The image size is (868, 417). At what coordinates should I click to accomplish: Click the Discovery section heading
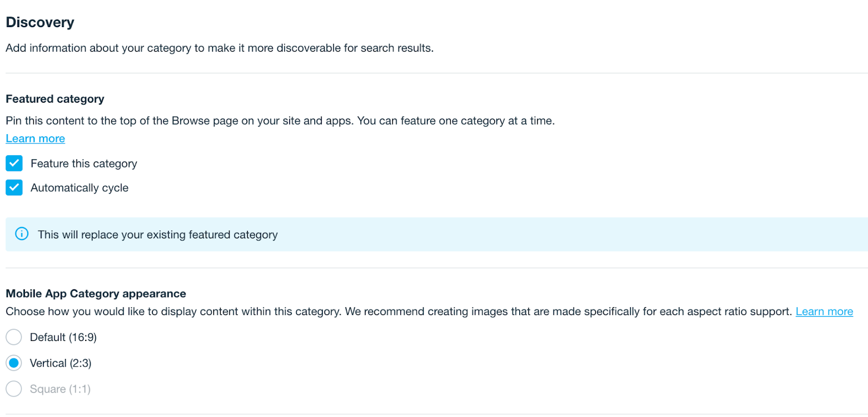coord(40,22)
